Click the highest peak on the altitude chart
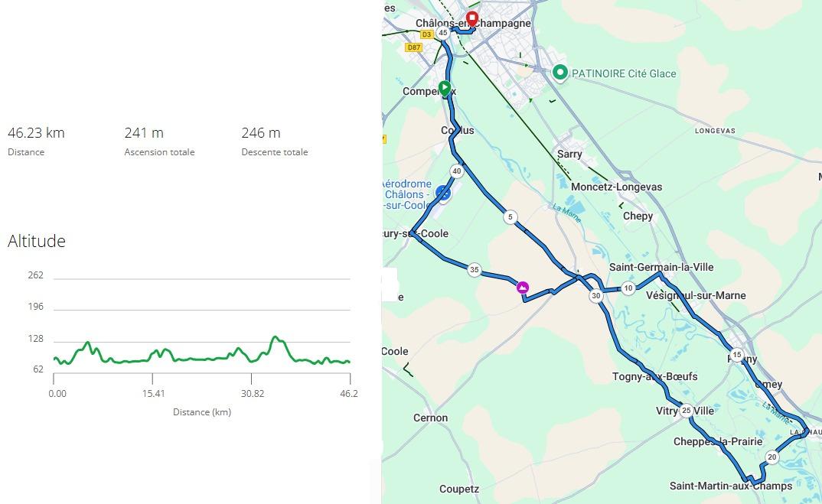This screenshot has height=504, width=822. pos(276,337)
